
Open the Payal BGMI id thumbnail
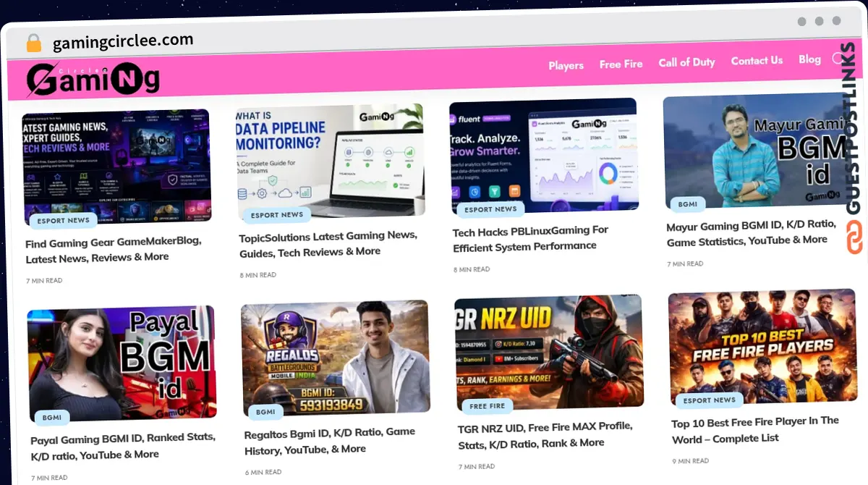[x=122, y=363]
